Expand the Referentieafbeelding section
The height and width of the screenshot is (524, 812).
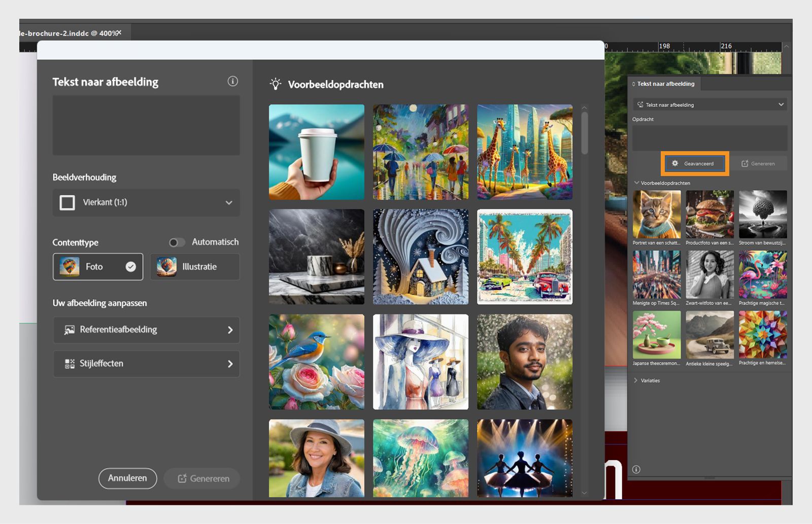tap(146, 330)
